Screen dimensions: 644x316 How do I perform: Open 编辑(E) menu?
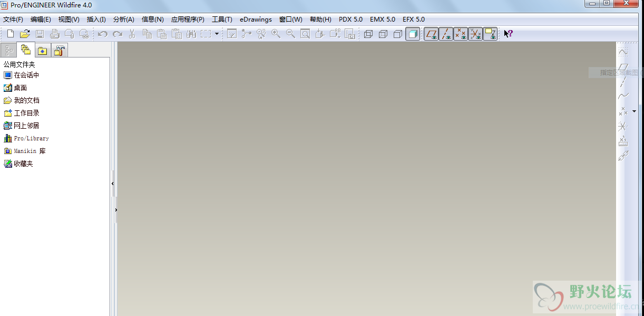pos(41,19)
